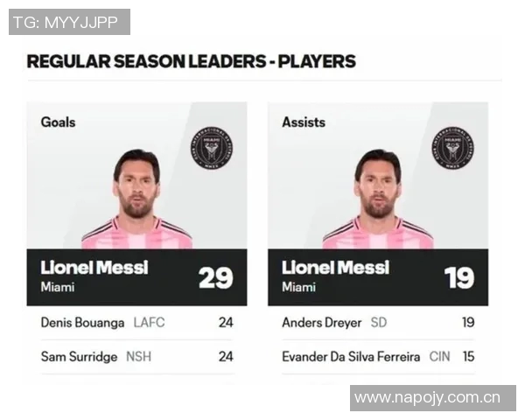
Task: Click the NSH team abbreviation
Action: [138, 357]
